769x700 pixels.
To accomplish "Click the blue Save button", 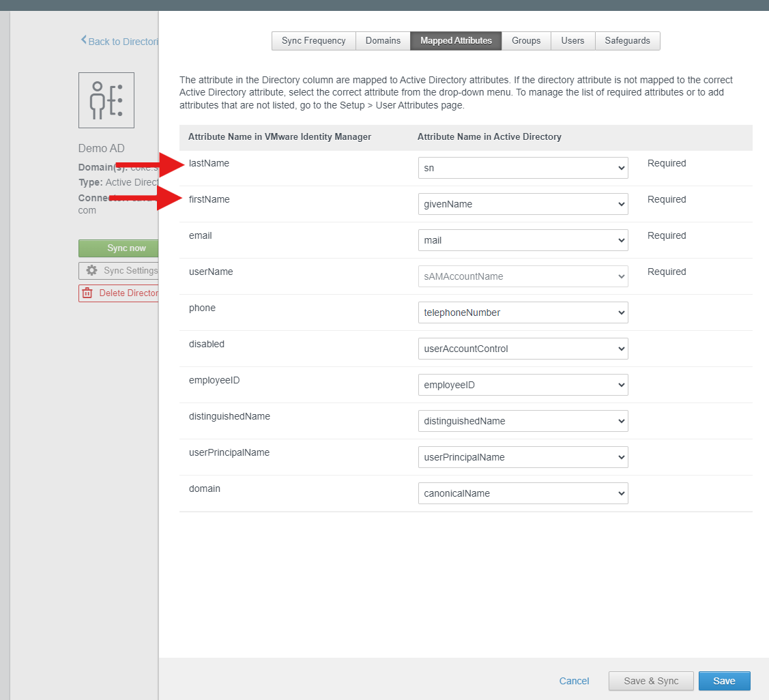I will point(724,681).
